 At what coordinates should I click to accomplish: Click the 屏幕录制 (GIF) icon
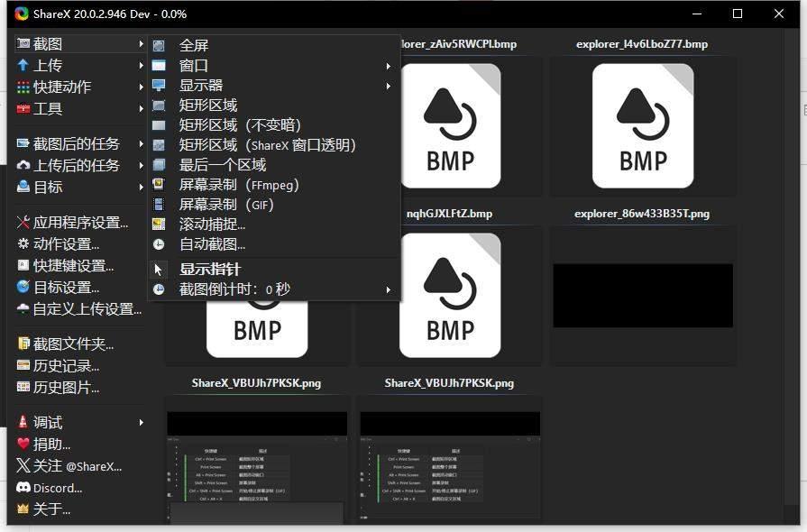point(159,205)
